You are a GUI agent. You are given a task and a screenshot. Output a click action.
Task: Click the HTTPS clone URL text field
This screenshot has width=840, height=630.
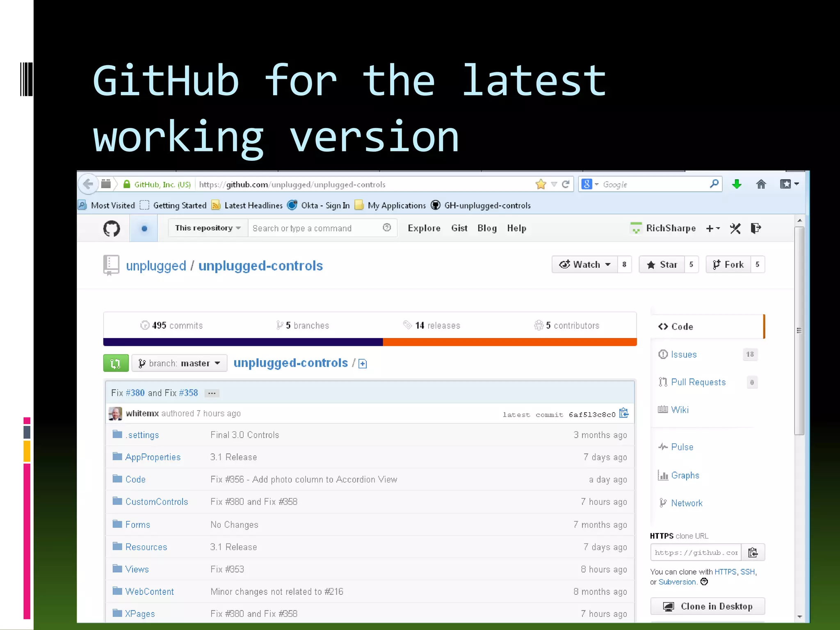(696, 552)
